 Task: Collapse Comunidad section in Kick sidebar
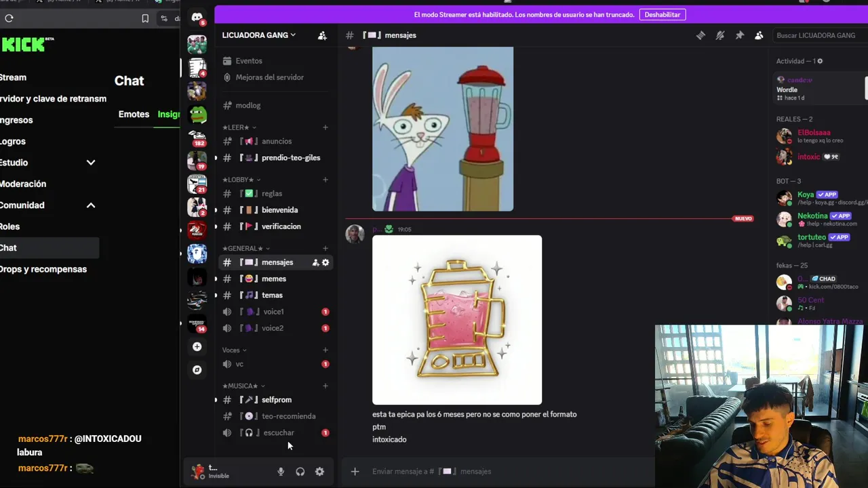coord(91,205)
